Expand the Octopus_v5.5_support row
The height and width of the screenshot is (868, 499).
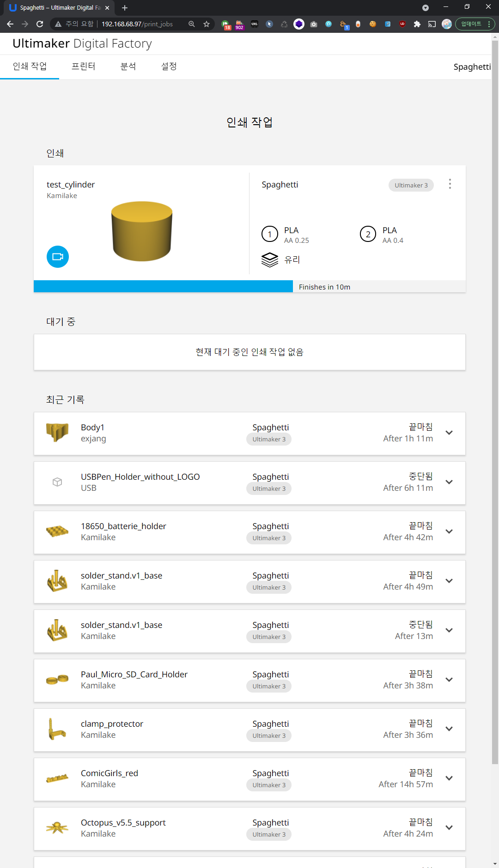pyautogui.click(x=449, y=828)
